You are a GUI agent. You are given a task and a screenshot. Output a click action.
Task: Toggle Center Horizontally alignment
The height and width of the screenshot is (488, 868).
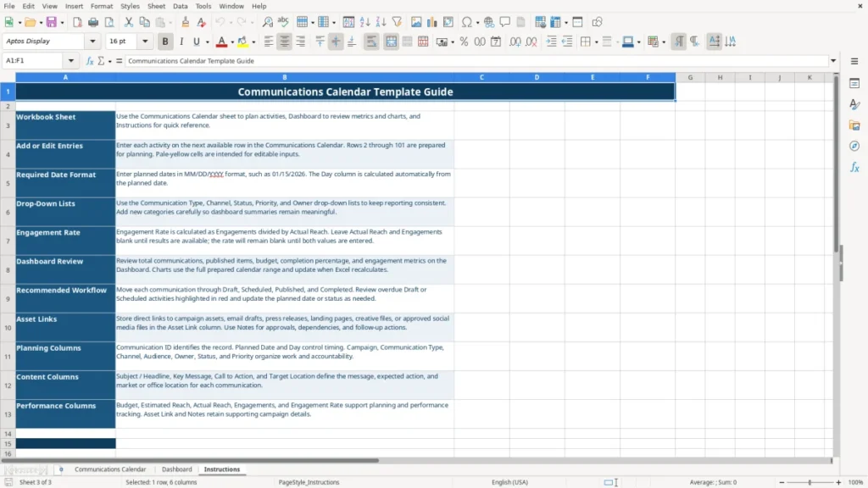(285, 42)
